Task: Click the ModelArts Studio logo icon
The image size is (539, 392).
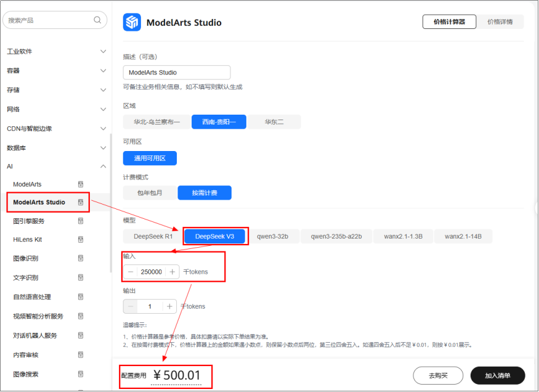Action: (x=132, y=22)
